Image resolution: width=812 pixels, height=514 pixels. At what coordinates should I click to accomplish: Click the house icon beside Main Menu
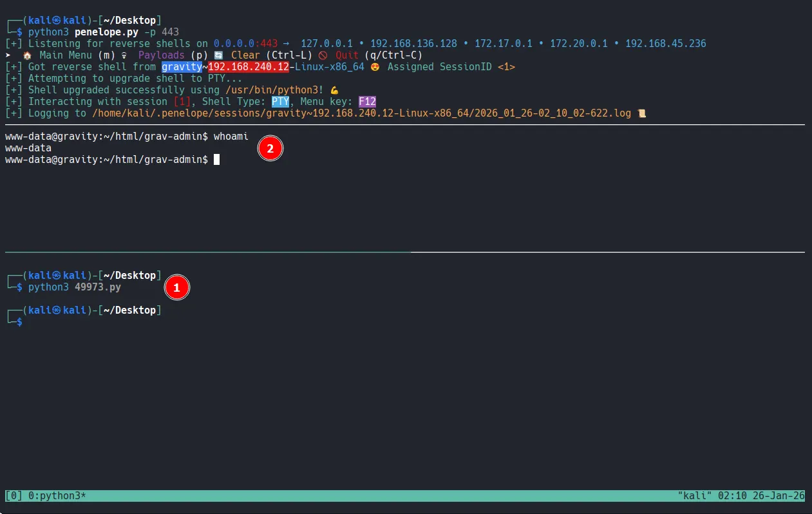(x=27, y=55)
